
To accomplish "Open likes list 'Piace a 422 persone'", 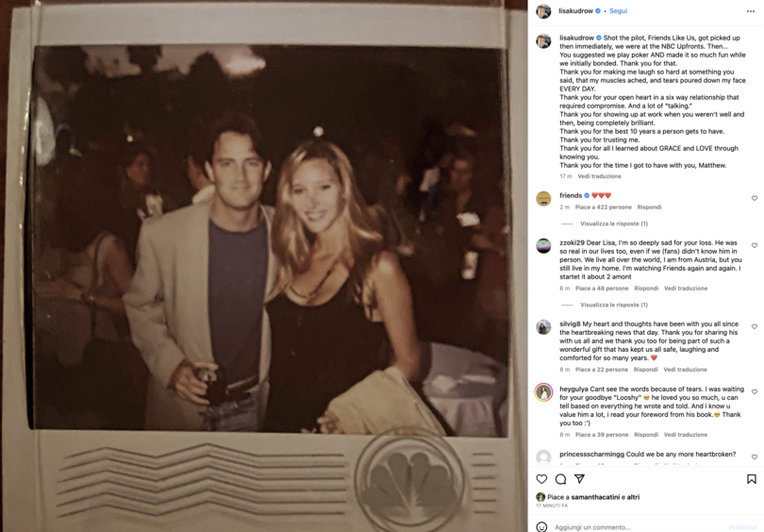I will click(604, 208).
